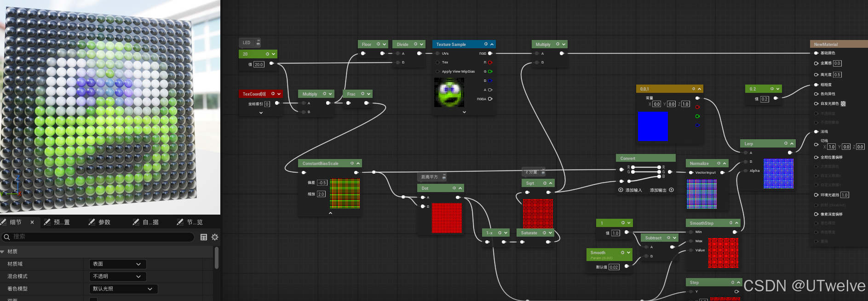Click the NewMaterial pixel depth offset pin
868x301 pixels.
point(816,214)
